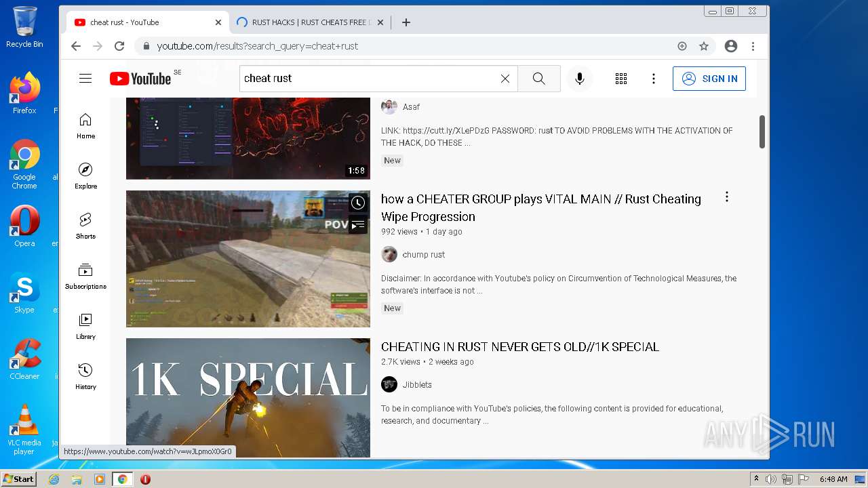Click the 2.7K views • 2 weeks ago text
This screenshot has width=868, height=488.
pos(427,362)
